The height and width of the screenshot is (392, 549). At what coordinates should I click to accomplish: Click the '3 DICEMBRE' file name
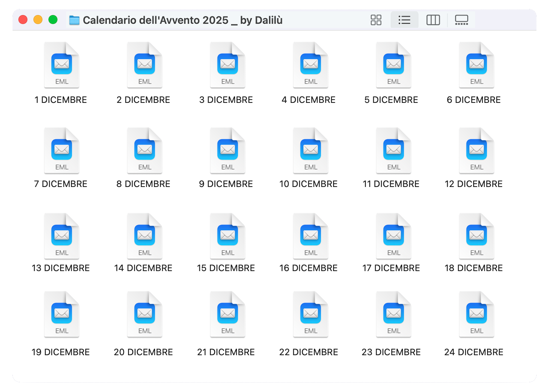226,100
